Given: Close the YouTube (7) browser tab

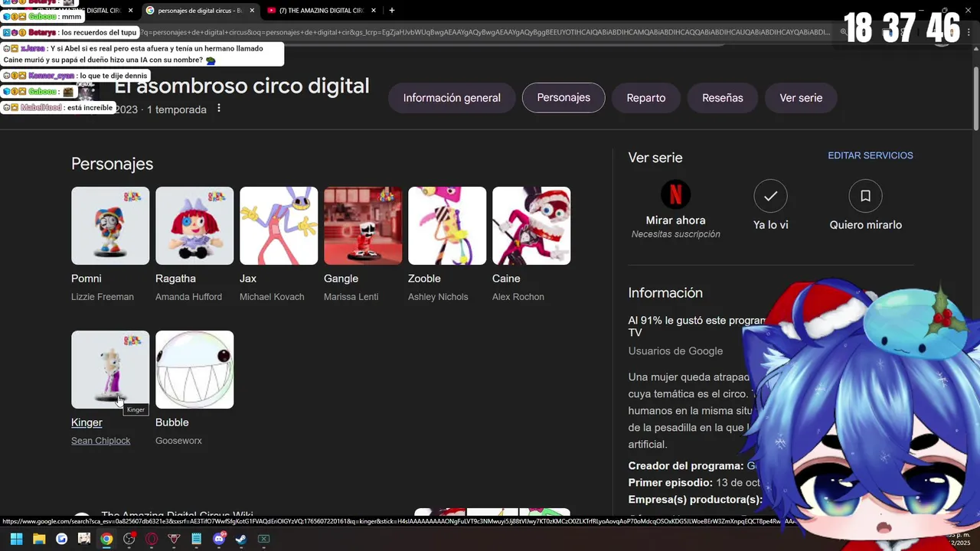Looking at the screenshot, I should click(373, 11).
